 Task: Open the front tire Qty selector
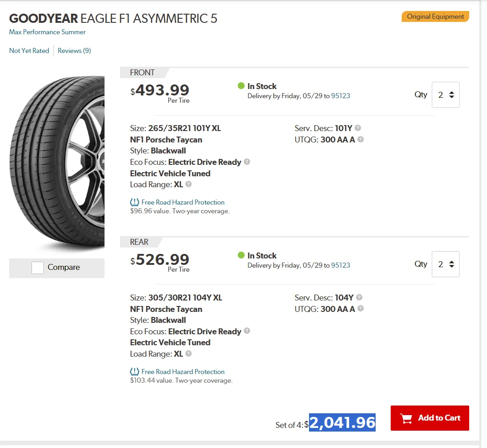coord(445,95)
